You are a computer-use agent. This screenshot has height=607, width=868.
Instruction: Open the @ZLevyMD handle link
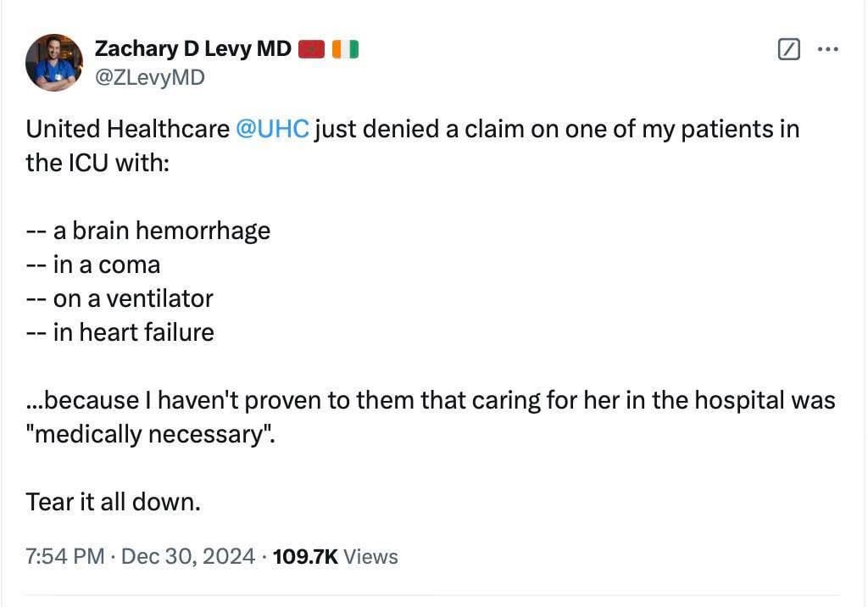(x=150, y=78)
